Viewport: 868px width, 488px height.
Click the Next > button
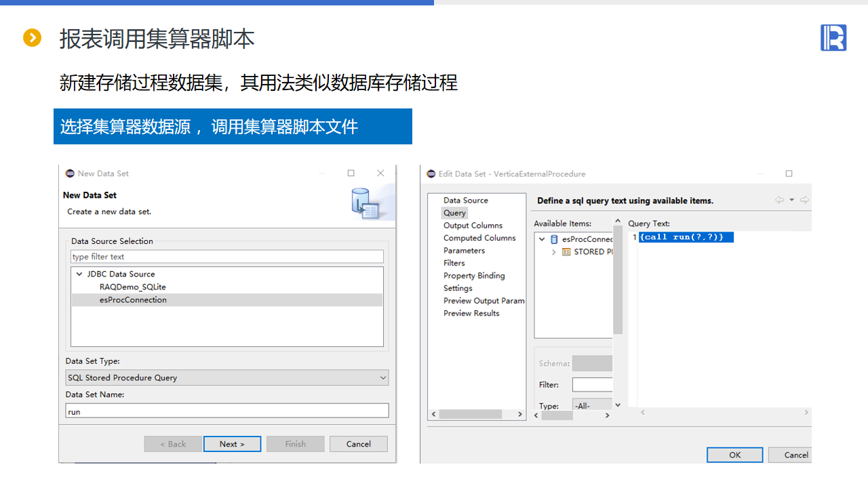coord(232,444)
